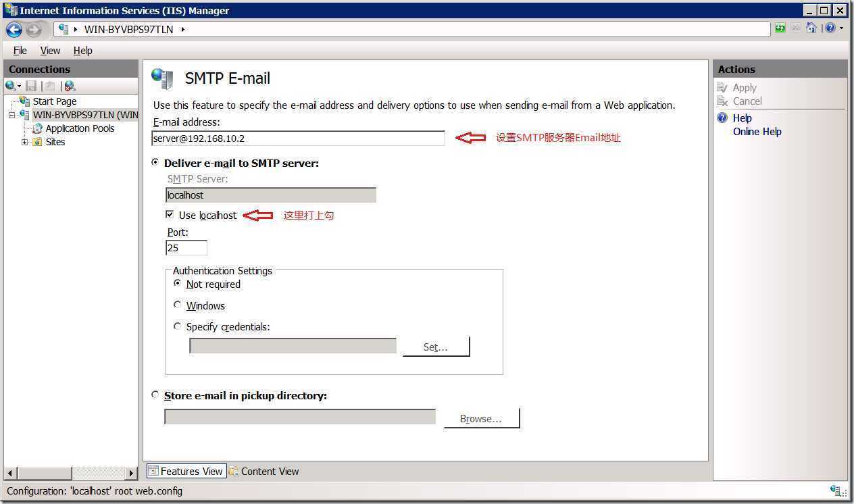This screenshot has width=854, height=504.
Task: Click the Cancel icon in Actions pane
Action: tap(722, 101)
